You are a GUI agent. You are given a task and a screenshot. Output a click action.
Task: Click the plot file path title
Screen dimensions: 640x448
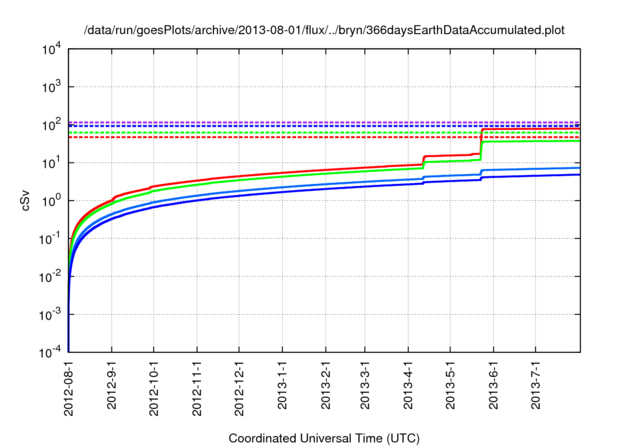(324, 30)
